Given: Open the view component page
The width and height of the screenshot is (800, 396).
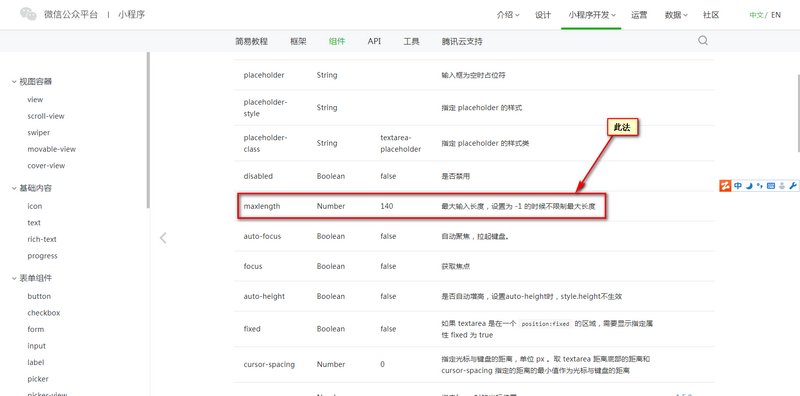Looking at the screenshot, I should click(35, 100).
